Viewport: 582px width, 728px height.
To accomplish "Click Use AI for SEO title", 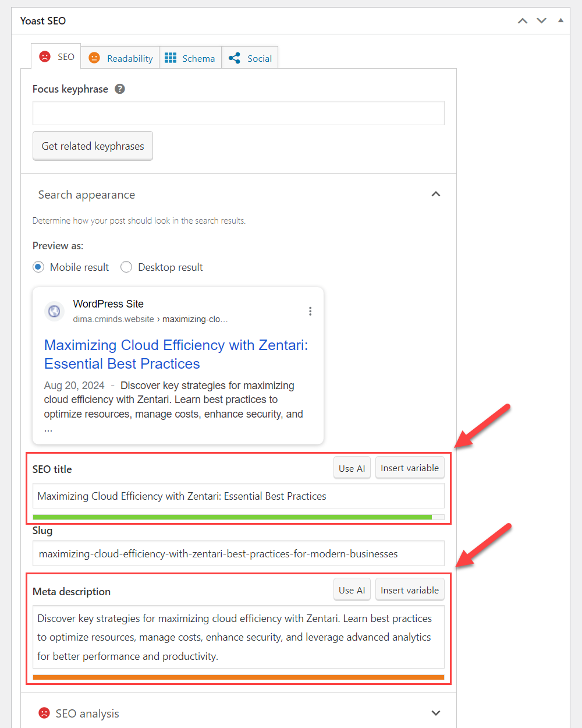I will tap(352, 468).
